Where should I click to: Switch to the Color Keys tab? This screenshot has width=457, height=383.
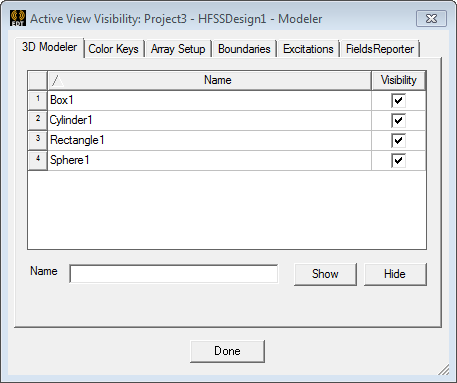[x=113, y=49]
